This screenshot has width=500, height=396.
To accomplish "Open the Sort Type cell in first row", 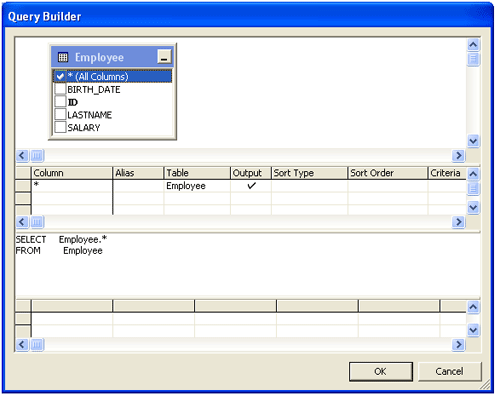I will (x=310, y=186).
